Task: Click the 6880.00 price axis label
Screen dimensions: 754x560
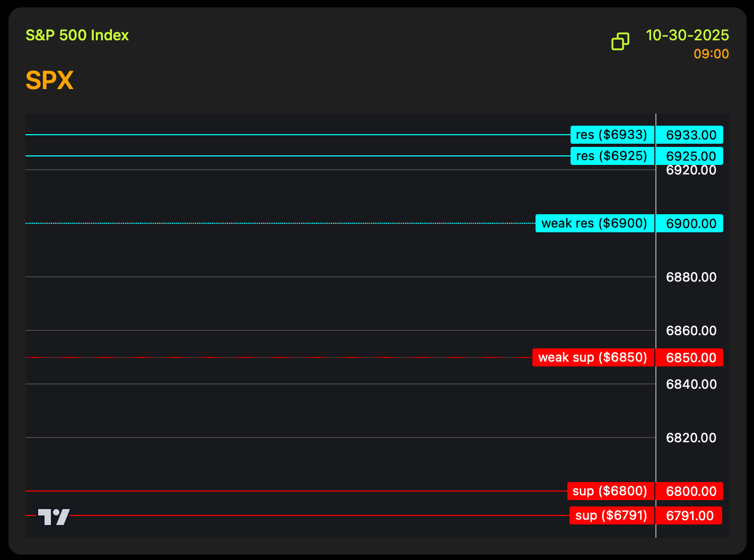Action: 691,277
